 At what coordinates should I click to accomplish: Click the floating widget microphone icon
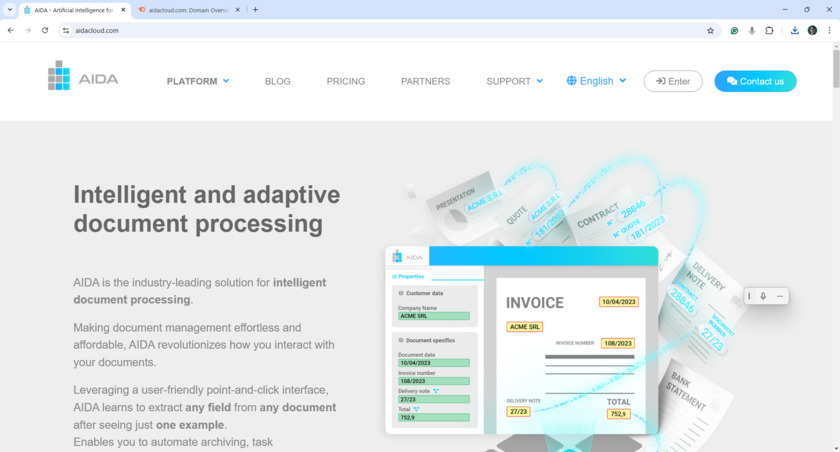763,296
